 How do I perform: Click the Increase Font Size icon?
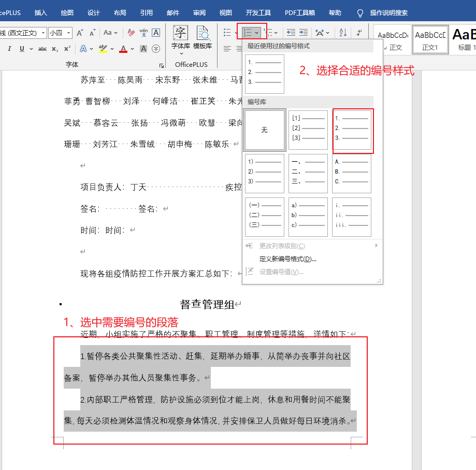click(80, 33)
